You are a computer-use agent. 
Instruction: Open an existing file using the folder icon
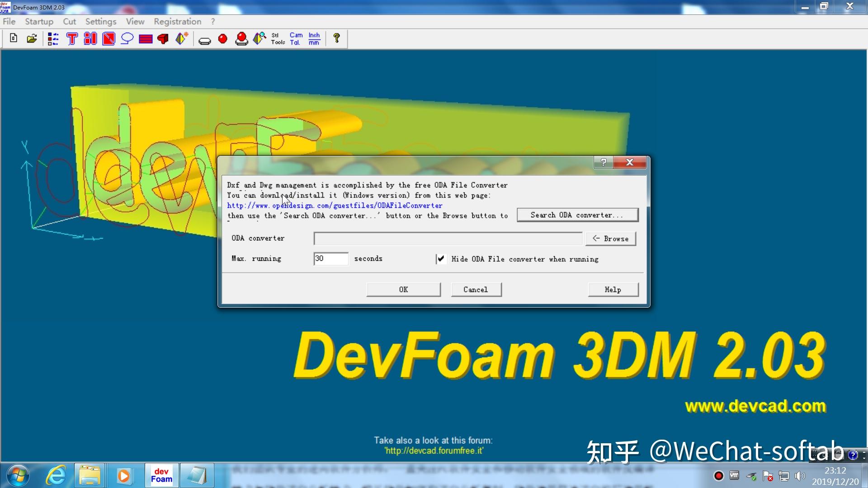pyautogui.click(x=31, y=39)
